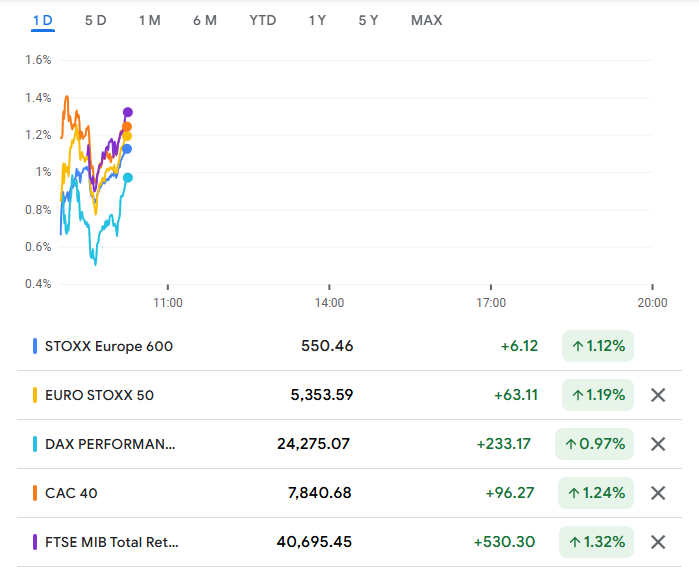
Task: Click the cyan DAX endpoint dot on chart
Action: pyautogui.click(x=127, y=178)
